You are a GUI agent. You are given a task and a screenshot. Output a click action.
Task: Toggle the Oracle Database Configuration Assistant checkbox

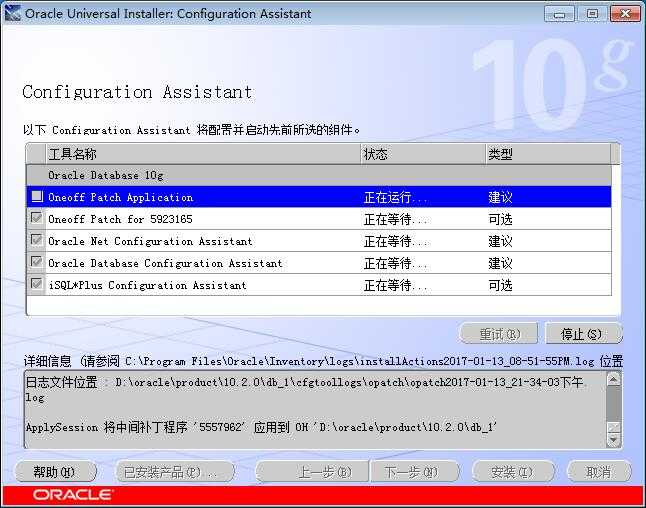pos(37,261)
